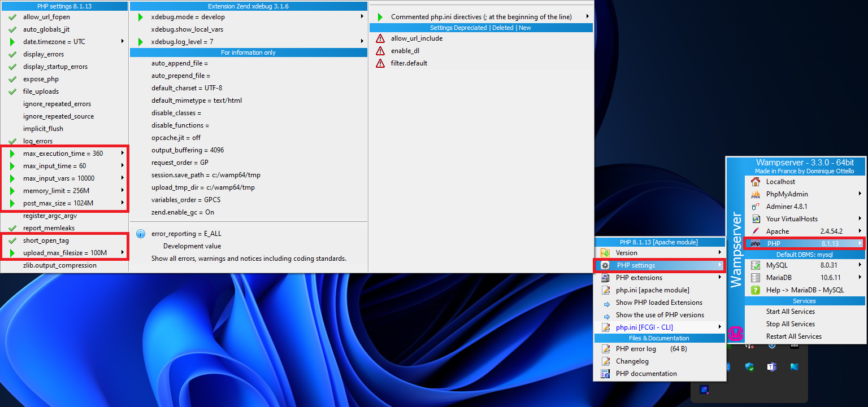The height and width of the screenshot is (407, 868).
Task: Click the Adminer 4.8.1 icon
Action: pos(756,207)
